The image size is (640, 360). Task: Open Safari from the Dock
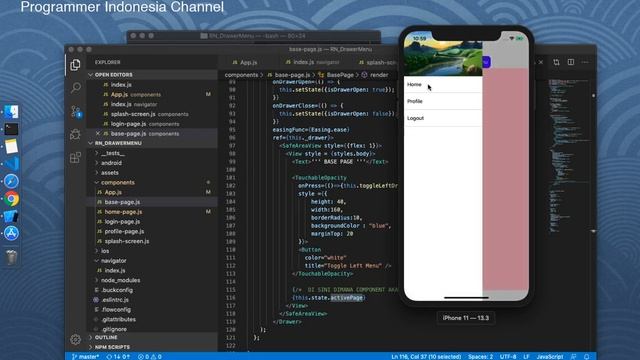[11, 181]
